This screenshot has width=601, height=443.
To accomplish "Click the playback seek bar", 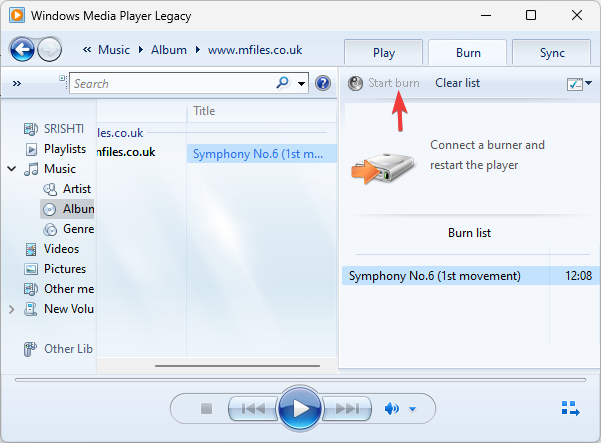I will click(x=300, y=380).
